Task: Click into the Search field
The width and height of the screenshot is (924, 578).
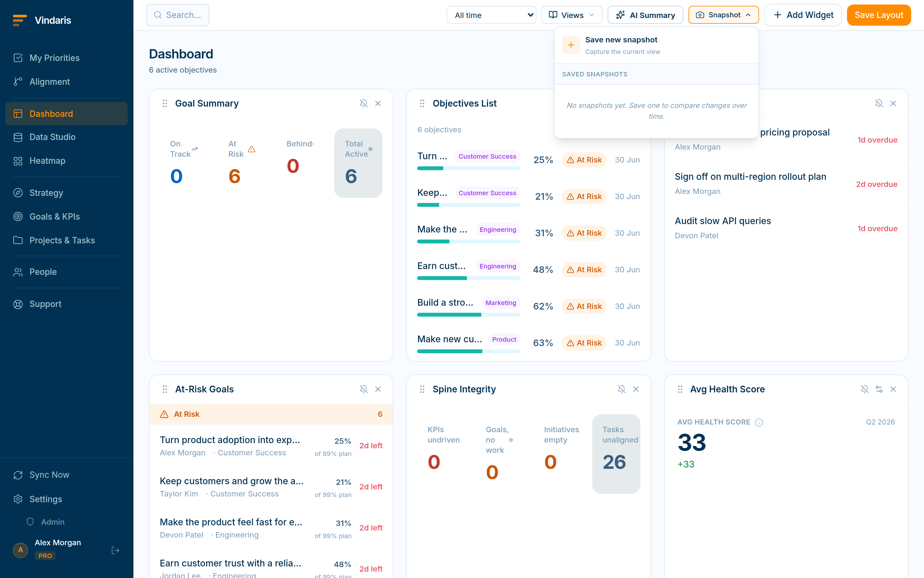Action: (x=177, y=15)
